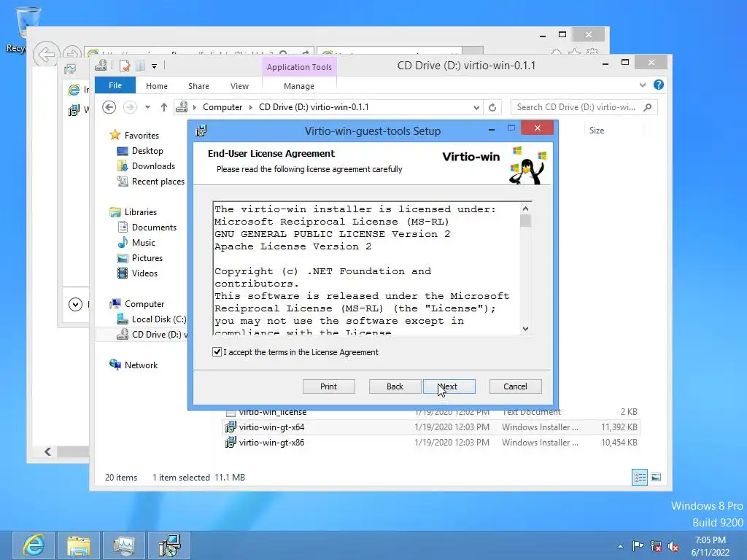The image size is (747, 560).
Task: Open Action Center flag tray icon
Action: click(x=638, y=546)
